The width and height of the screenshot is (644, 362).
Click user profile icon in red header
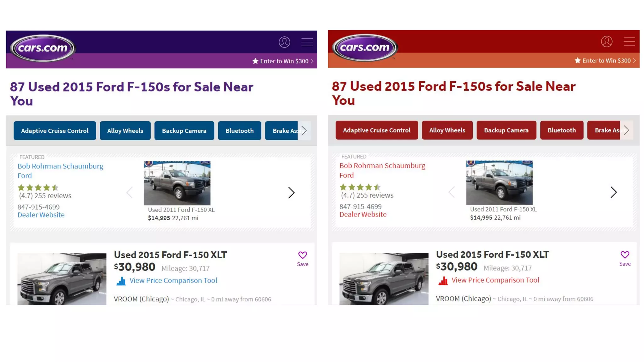coord(606,41)
